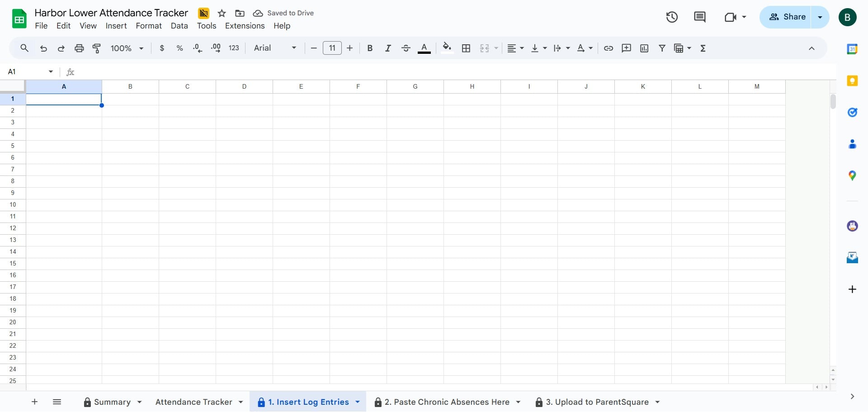
Task: Add a new sheet with plus button
Action: click(x=34, y=402)
